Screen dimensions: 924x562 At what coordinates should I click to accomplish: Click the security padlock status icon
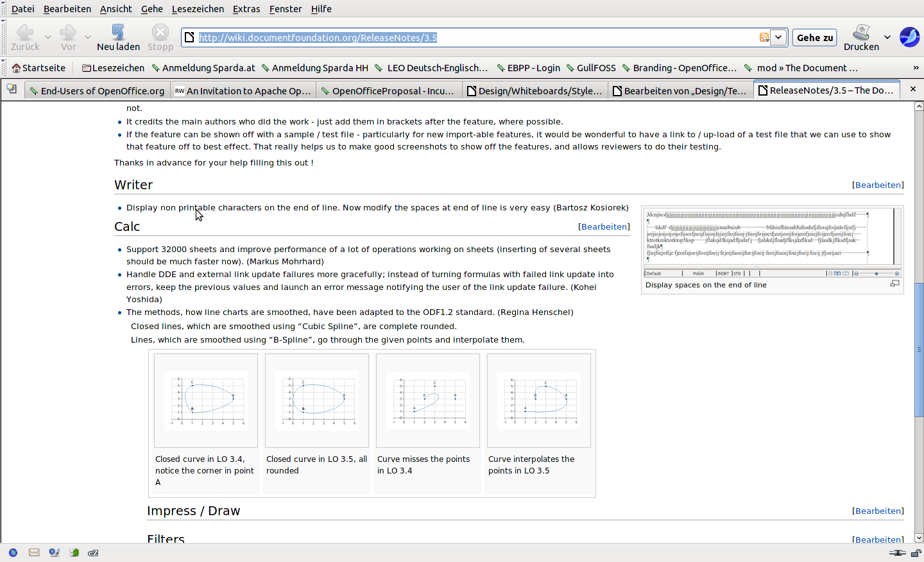coord(917,552)
